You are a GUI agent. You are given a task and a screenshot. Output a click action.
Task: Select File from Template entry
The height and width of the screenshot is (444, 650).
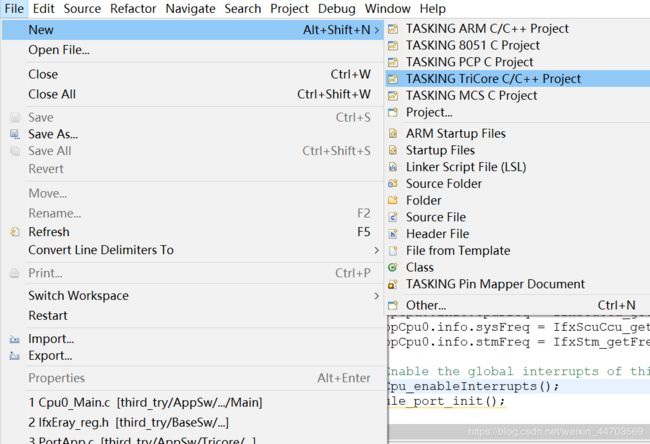[518, 251]
